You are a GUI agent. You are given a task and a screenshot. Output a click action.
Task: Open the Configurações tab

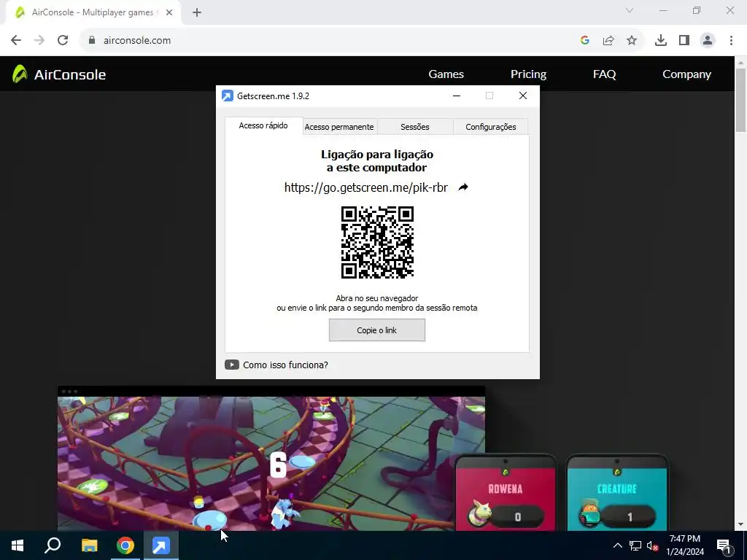pyautogui.click(x=491, y=127)
